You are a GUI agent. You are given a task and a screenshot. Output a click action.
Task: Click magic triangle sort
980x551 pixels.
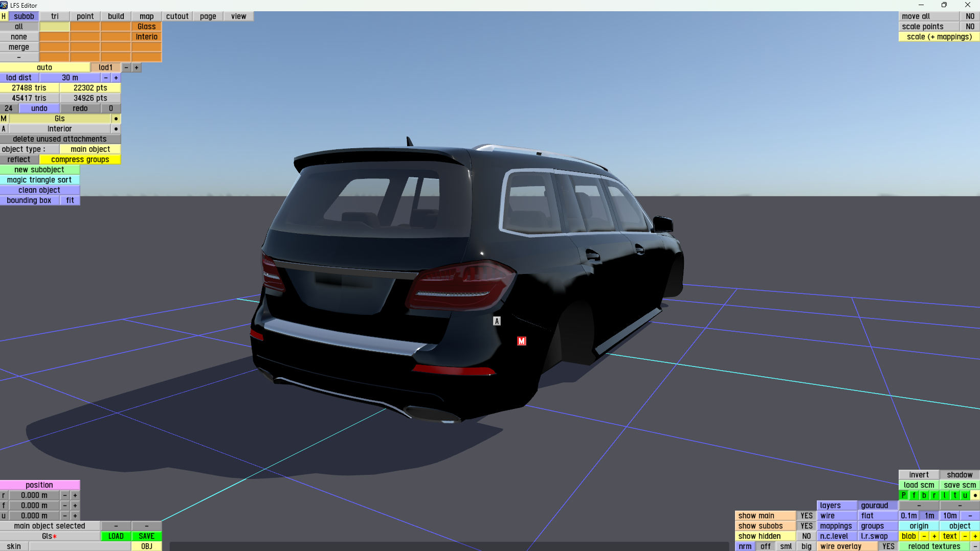39,180
